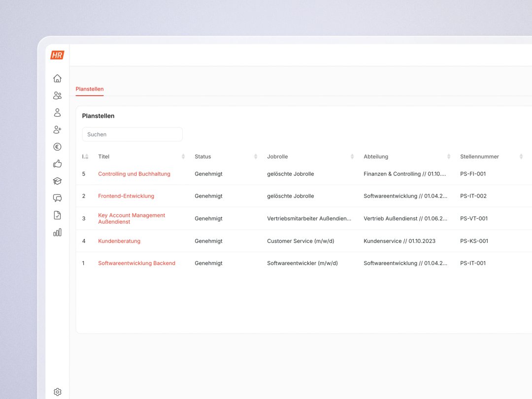The height and width of the screenshot is (399, 532).
Task: Open the bar chart reports icon
Action: click(57, 233)
